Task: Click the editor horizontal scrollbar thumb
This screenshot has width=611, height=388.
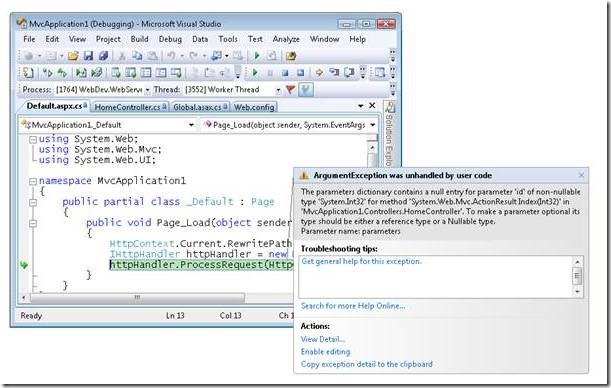Action: click(x=138, y=298)
